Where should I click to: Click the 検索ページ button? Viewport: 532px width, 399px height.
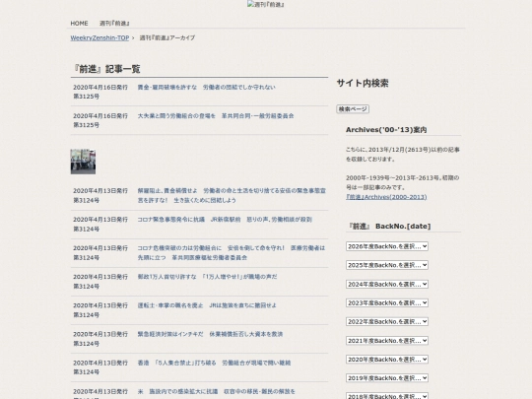(353, 109)
